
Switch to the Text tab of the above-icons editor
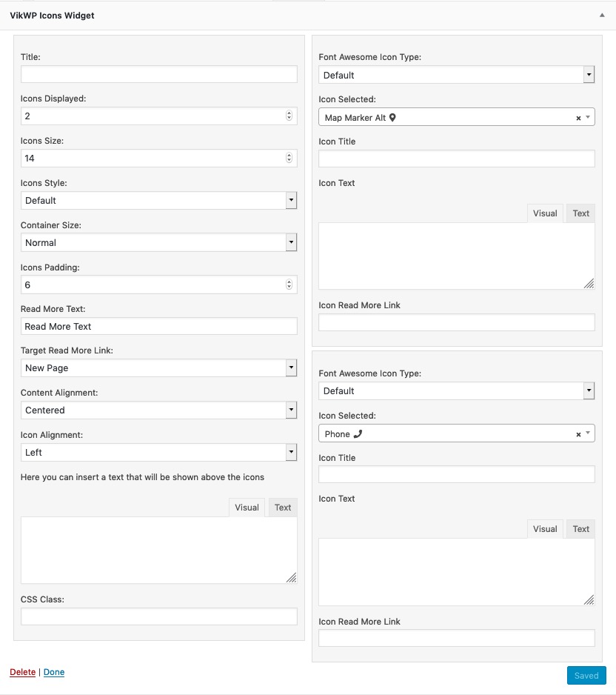282,507
